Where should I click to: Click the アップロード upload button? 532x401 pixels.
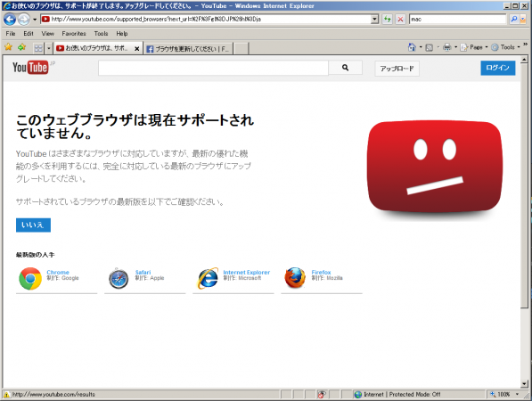coord(397,69)
